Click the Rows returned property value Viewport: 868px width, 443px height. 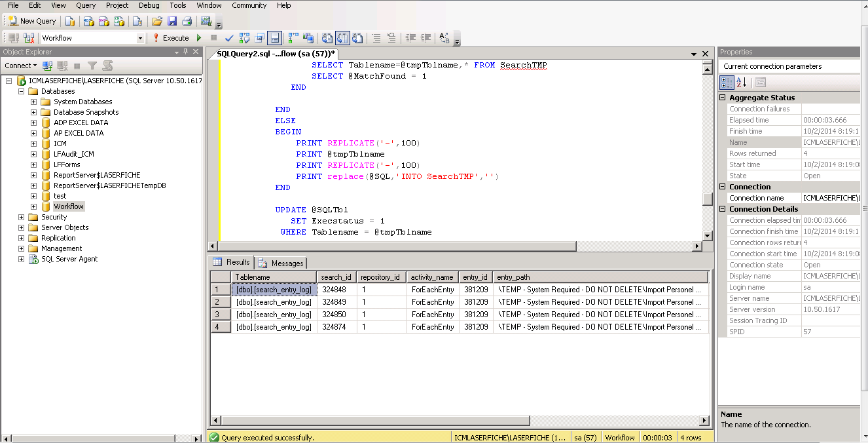[x=831, y=153]
